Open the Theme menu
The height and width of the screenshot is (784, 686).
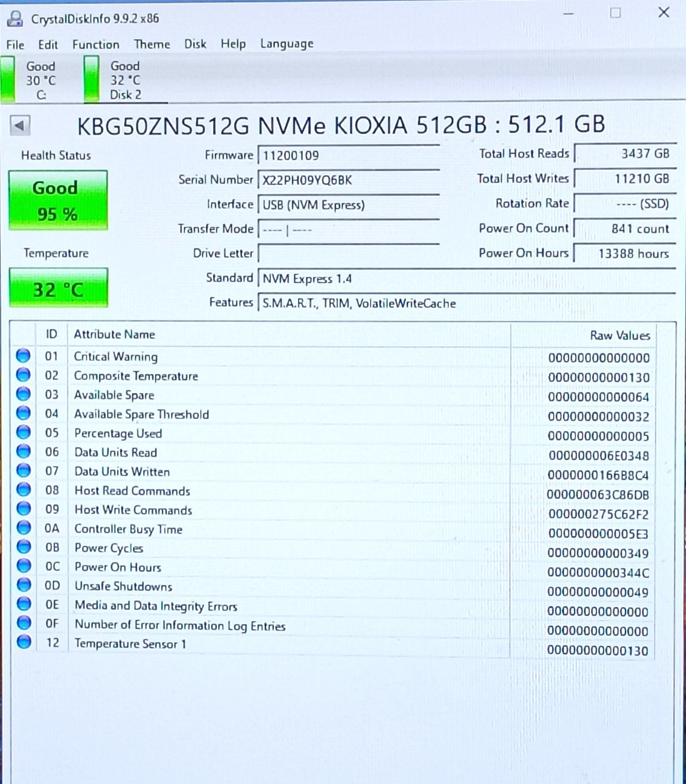(x=152, y=44)
